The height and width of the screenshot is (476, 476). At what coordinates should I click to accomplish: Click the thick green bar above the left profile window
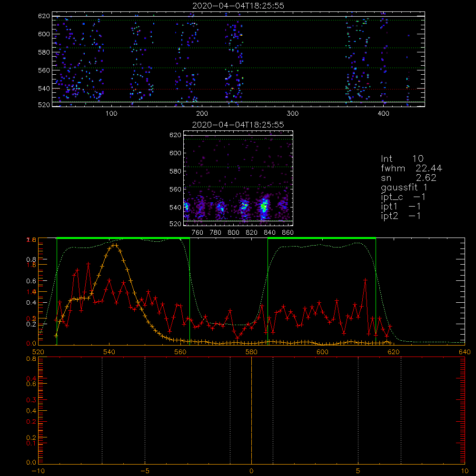point(123,238)
